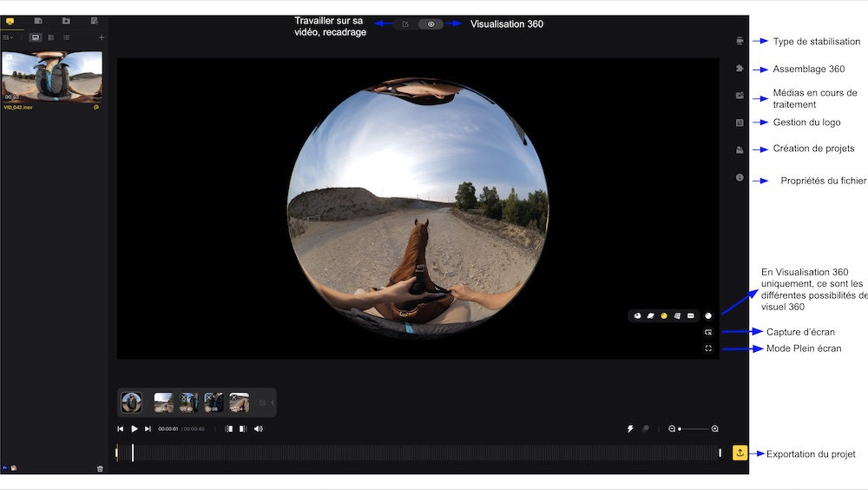Export the project with yellow button
The width and height of the screenshot is (868, 490).
click(x=740, y=453)
